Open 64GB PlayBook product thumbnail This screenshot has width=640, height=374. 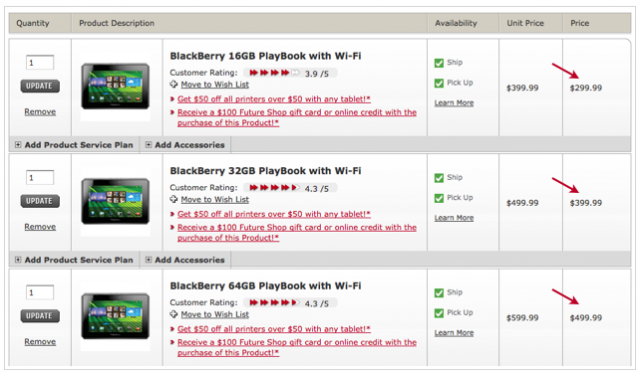(x=116, y=316)
